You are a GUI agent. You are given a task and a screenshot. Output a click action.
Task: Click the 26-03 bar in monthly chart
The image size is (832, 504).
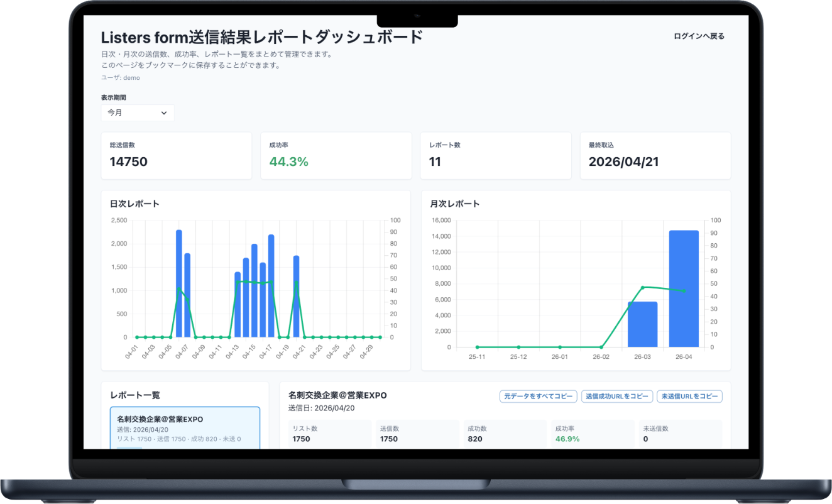point(643,324)
